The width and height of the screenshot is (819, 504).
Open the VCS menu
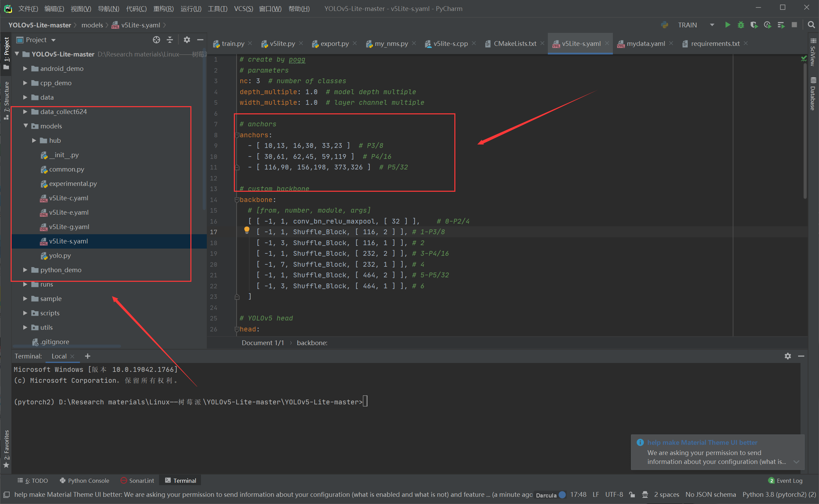pos(243,9)
